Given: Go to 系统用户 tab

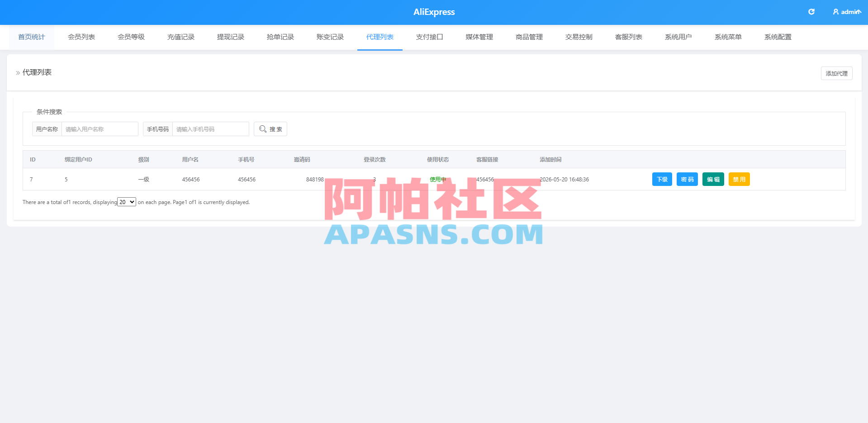Looking at the screenshot, I should (x=678, y=37).
